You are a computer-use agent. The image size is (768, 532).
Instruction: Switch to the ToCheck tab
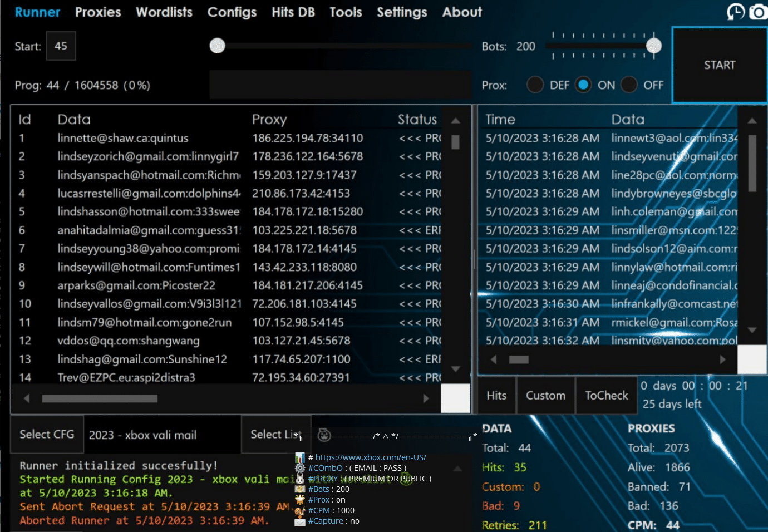pyautogui.click(x=606, y=395)
